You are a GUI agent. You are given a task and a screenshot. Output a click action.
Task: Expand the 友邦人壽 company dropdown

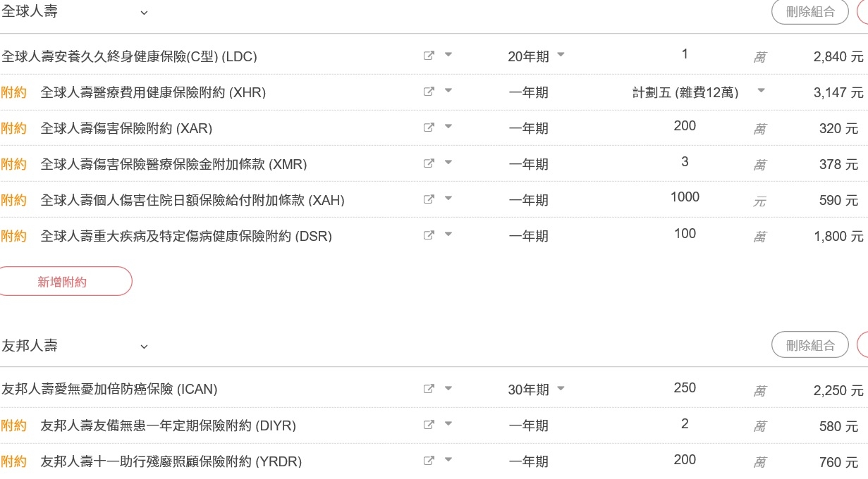[144, 346]
